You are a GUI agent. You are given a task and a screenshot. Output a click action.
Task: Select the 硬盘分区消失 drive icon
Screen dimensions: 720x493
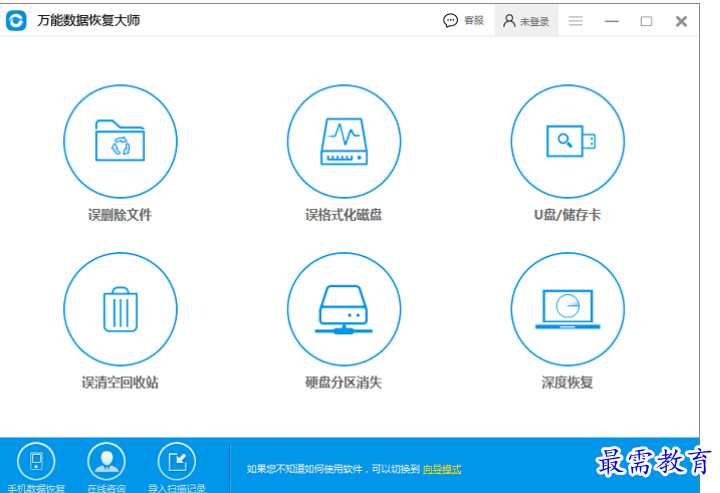(344, 309)
